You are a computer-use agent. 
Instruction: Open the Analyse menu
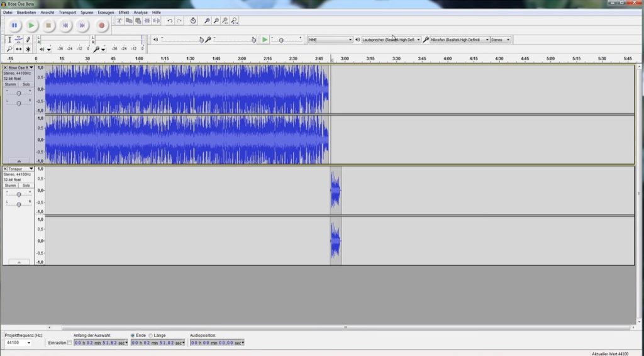click(x=140, y=13)
